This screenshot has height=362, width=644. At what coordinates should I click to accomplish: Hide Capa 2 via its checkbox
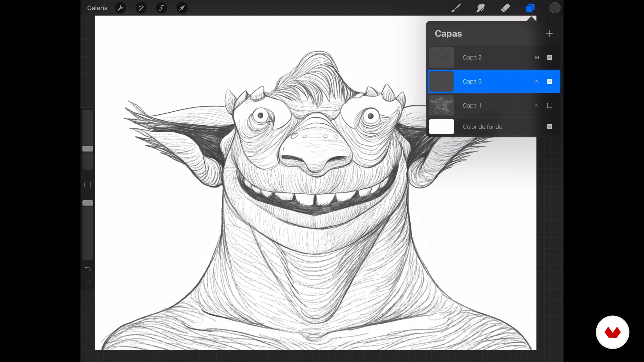[x=550, y=57]
